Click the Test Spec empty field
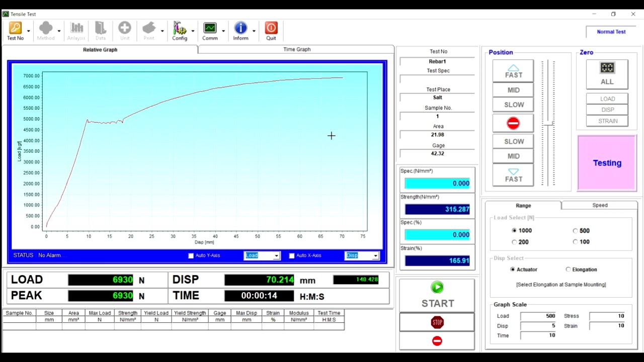644x362 pixels. (x=437, y=79)
